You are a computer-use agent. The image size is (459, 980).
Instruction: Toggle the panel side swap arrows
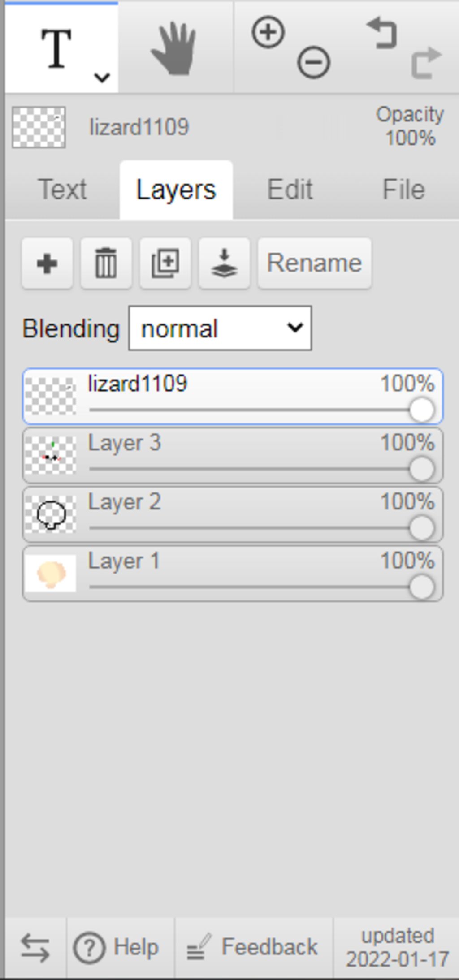coord(35,948)
